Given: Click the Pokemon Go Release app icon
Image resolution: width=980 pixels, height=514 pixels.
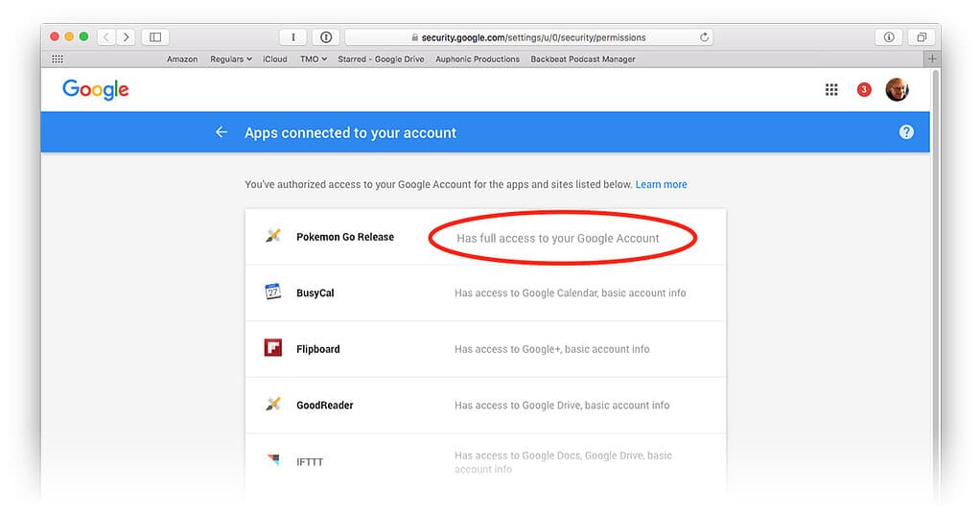Looking at the screenshot, I should click(x=273, y=236).
